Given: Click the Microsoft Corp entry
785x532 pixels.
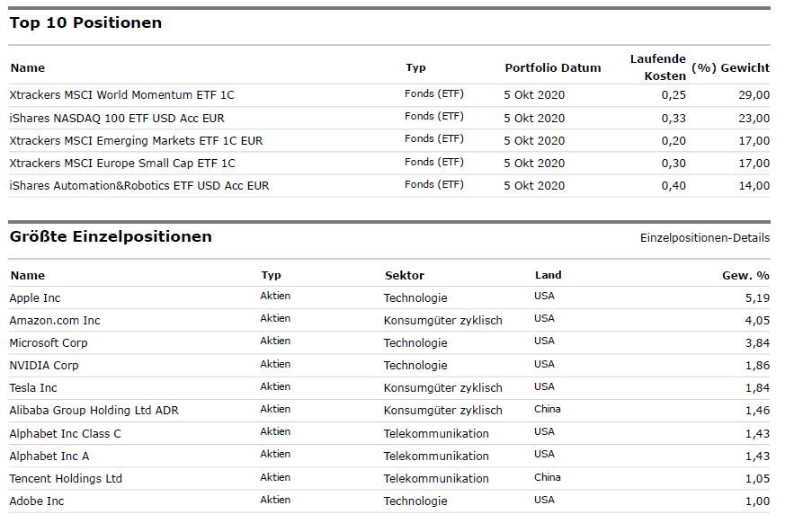Looking at the screenshot, I should [x=49, y=342].
